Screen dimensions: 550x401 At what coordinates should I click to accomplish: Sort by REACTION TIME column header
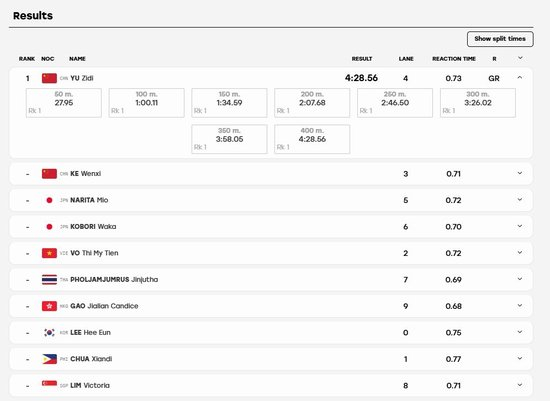[x=454, y=59]
